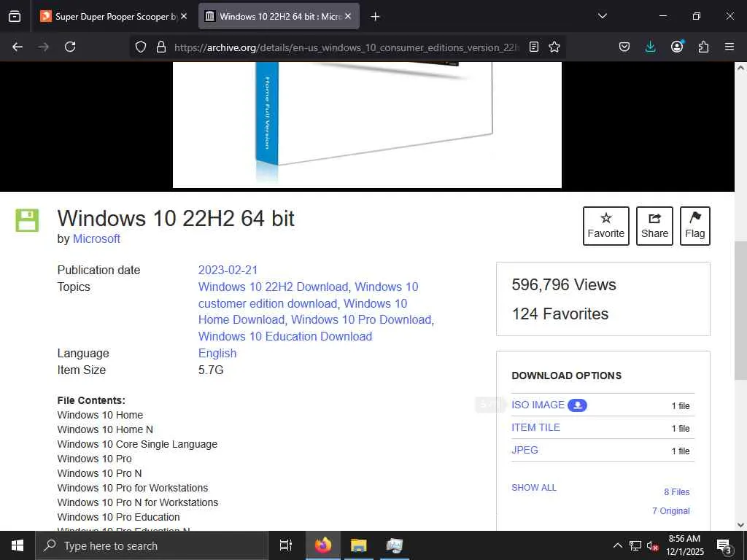Click Firefox icon on the taskbar

coord(323,545)
